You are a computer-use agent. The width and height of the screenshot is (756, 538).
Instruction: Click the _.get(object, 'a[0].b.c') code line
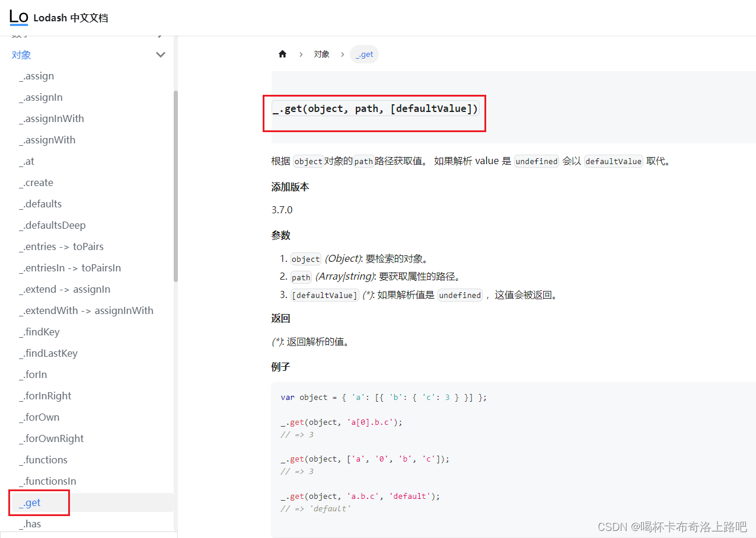pyautogui.click(x=342, y=422)
